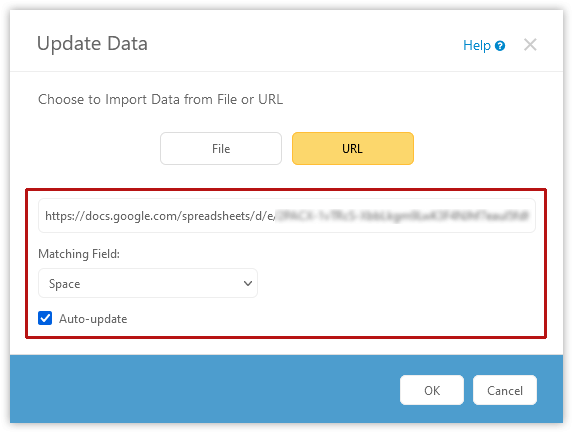Open the Matching Field dropdown
This screenshot has width=573, height=433.
148,283
